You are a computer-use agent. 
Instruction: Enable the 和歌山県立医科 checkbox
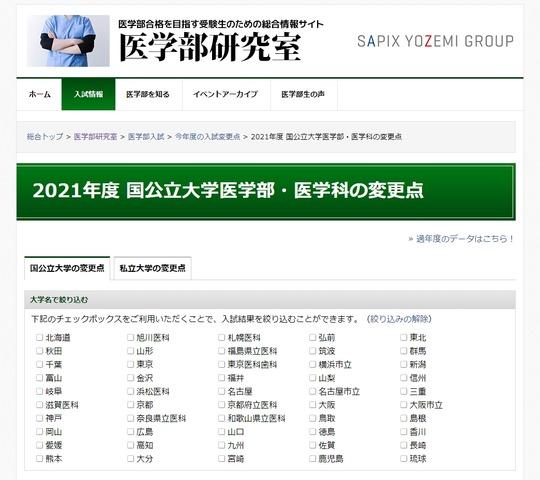221,418
